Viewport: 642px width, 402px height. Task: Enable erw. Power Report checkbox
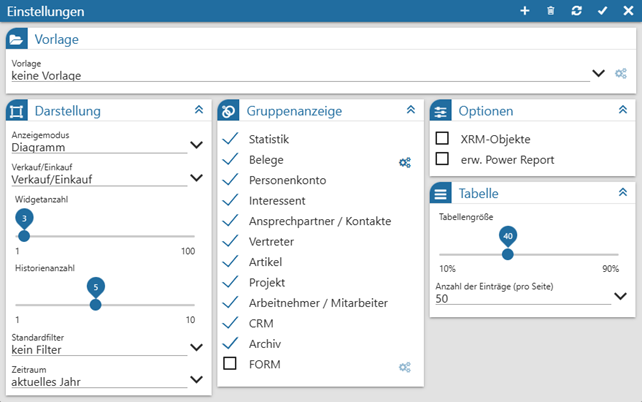click(x=442, y=159)
